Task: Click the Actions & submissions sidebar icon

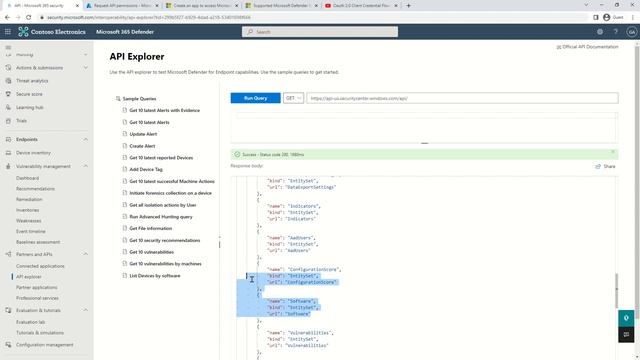Action: (8, 67)
